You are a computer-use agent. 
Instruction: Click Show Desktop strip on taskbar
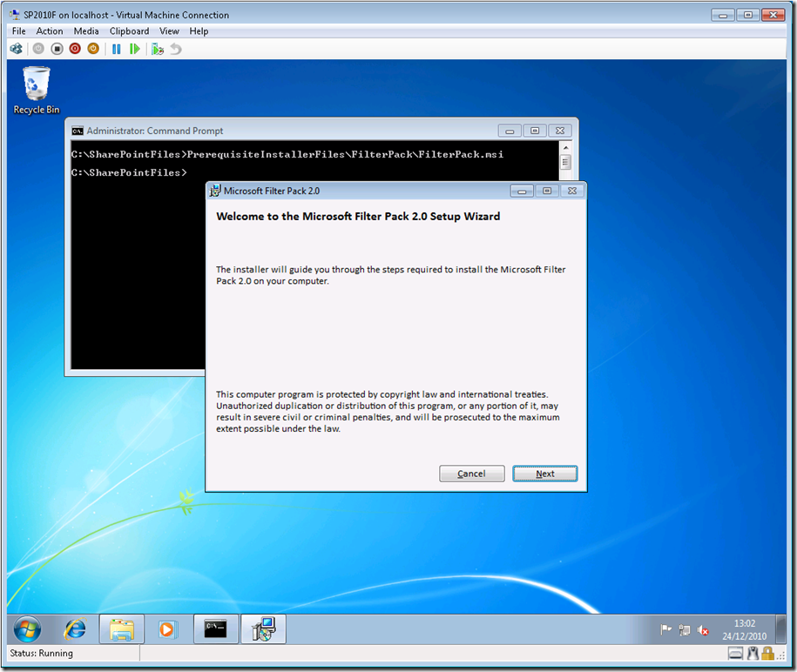tap(781, 629)
